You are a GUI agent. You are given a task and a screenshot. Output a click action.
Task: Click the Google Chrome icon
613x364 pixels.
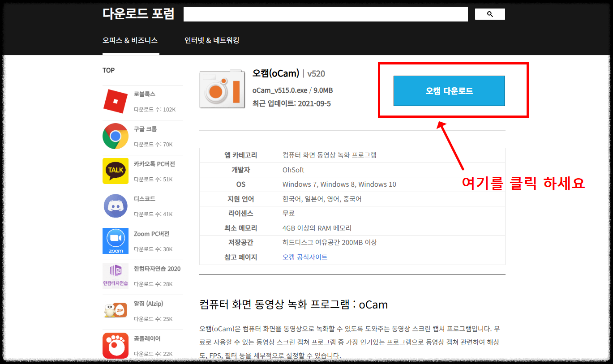point(116,136)
